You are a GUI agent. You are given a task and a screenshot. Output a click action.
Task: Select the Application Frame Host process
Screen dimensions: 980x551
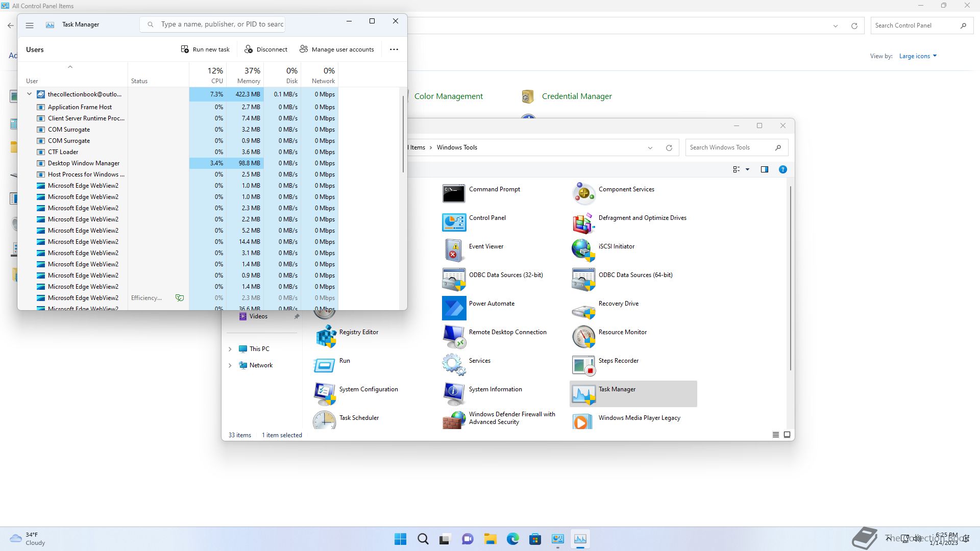pos(178,107)
